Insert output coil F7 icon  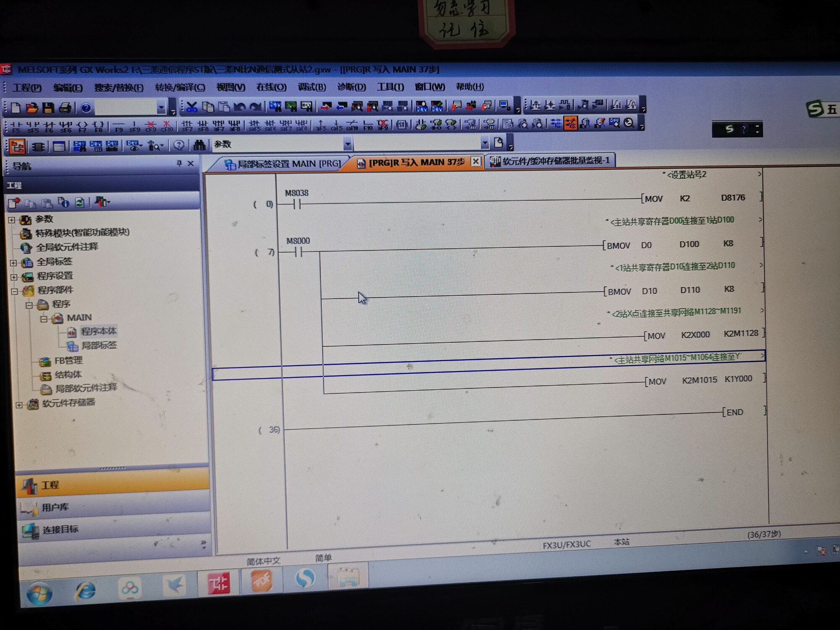tap(83, 126)
